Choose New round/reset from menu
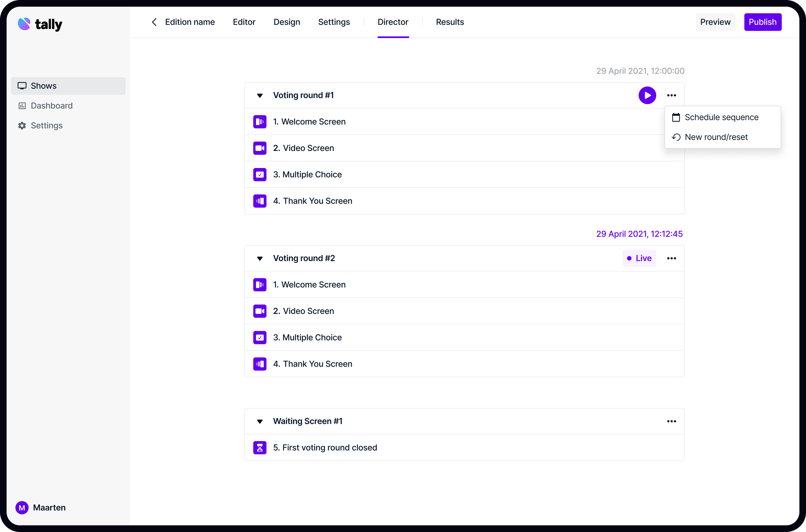Image resolution: width=806 pixels, height=532 pixels. click(716, 137)
